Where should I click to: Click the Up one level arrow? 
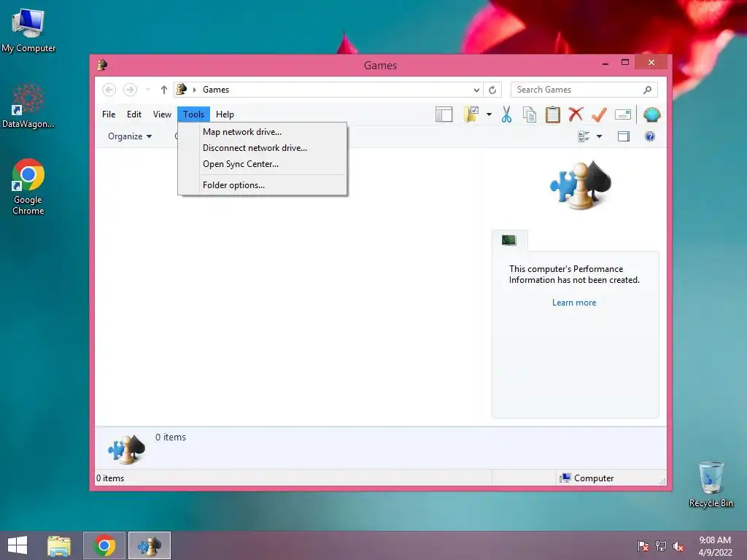(164, 90)
